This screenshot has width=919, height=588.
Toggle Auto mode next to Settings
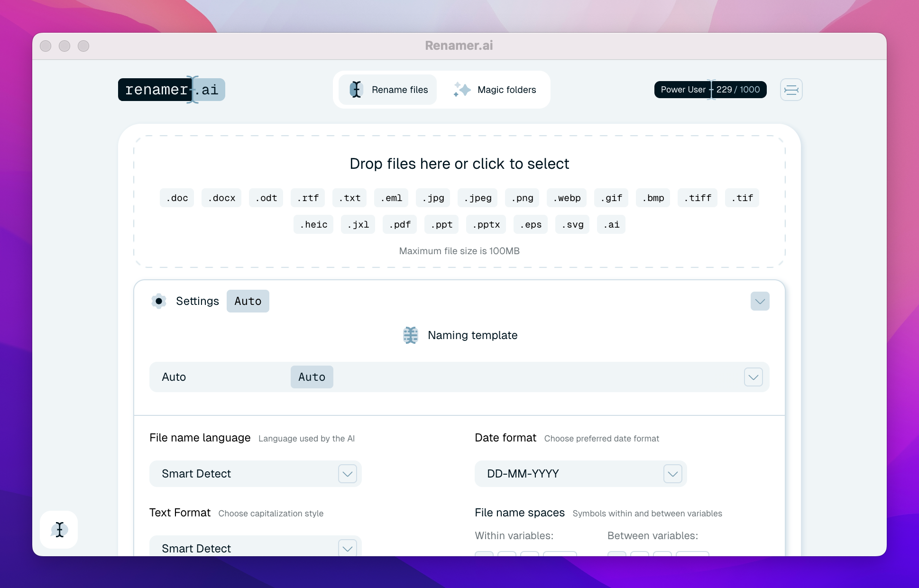pyautogui.click(x=248, y=301)
